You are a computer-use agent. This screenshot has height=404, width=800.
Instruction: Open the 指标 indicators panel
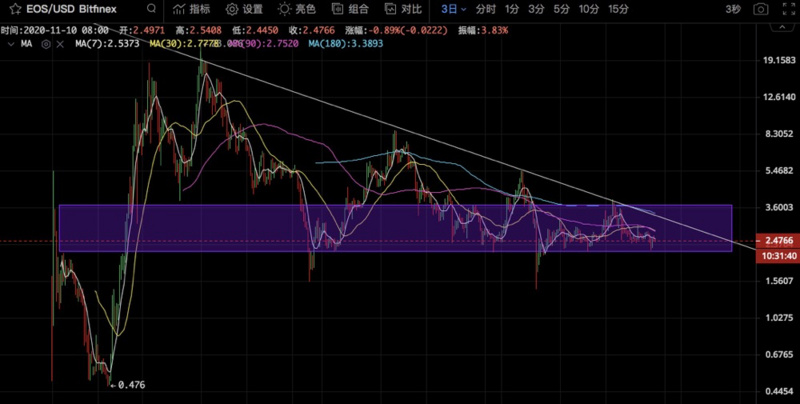click(x=191, y=10)
